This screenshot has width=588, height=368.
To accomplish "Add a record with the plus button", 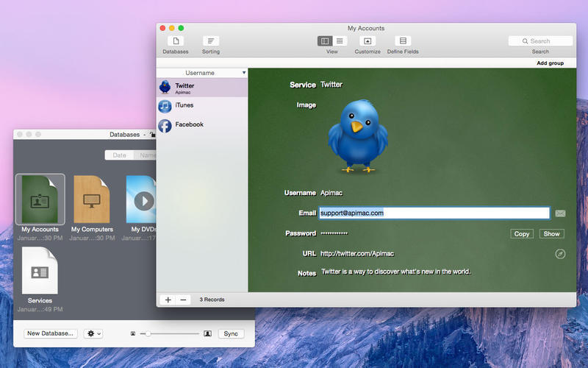I will [x=168, y=300].
